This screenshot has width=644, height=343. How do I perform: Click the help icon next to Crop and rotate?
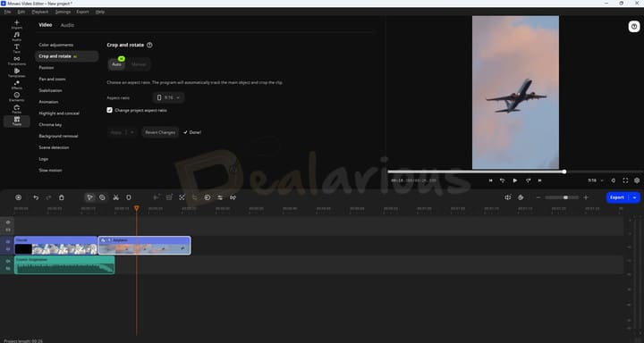pos(149,46)
